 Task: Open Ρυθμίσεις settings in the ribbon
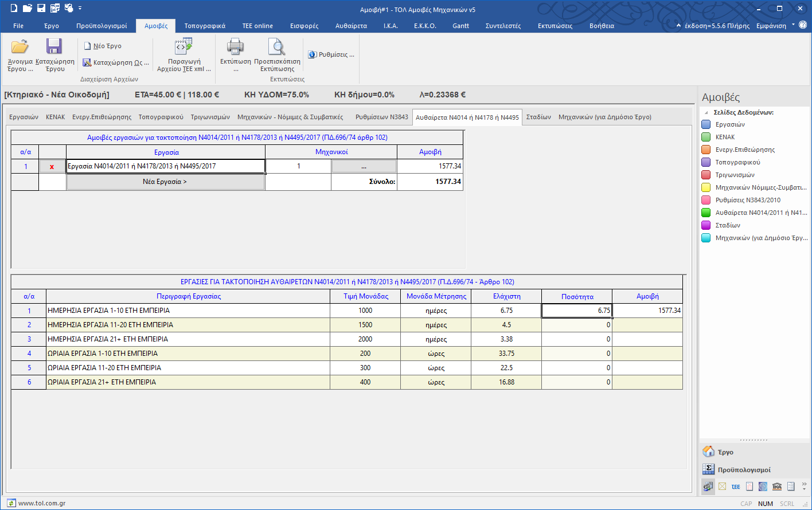[331, 54]
